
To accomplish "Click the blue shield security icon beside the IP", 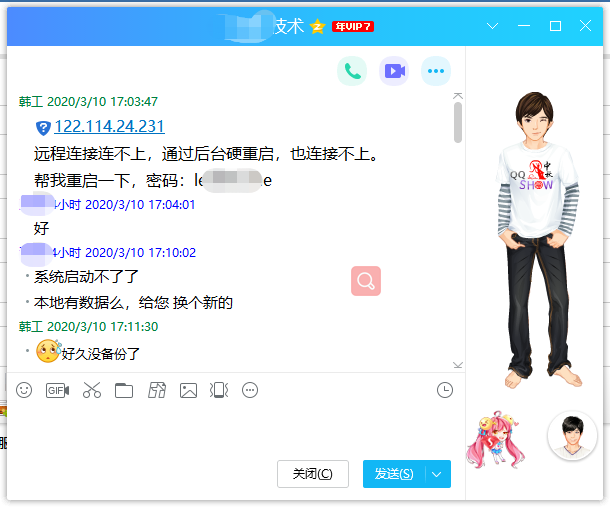I will pyautogui.click(x=43, y=128).
